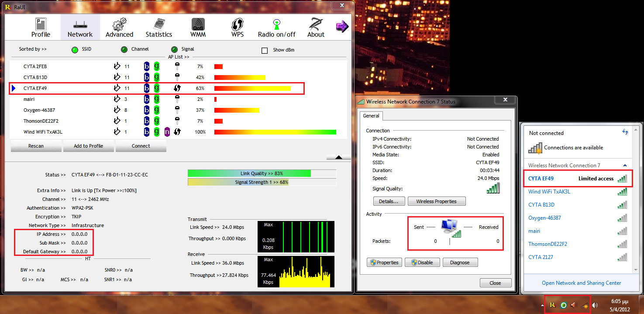Select Wind WiFi TxAK3L in network flyout

point(578,192)
